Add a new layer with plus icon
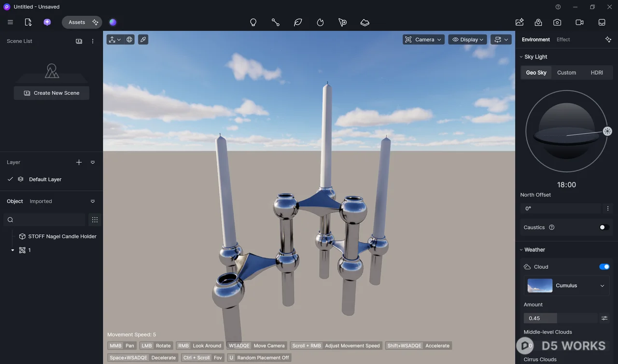Screen dimensions: 618x364 [79, 162]
